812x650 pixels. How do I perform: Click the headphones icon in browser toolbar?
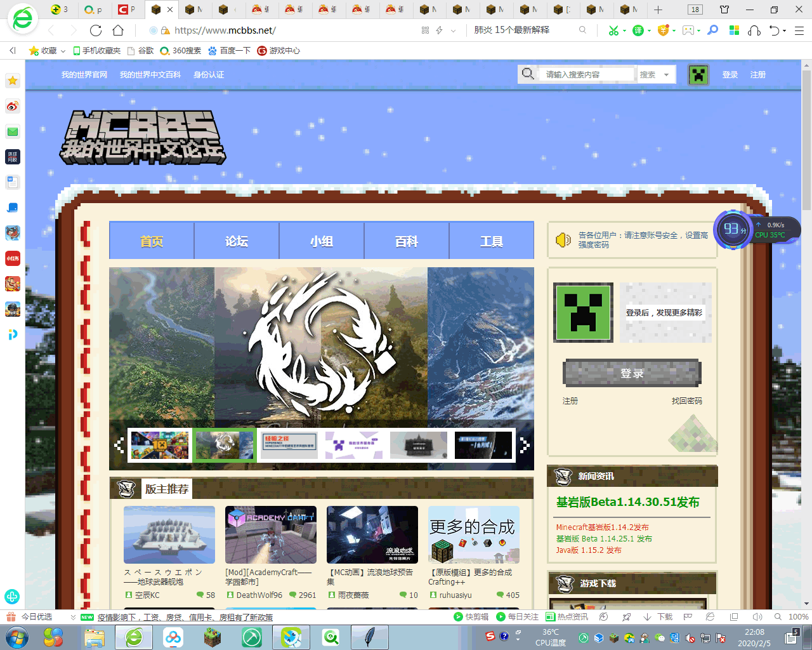point(754,30)
